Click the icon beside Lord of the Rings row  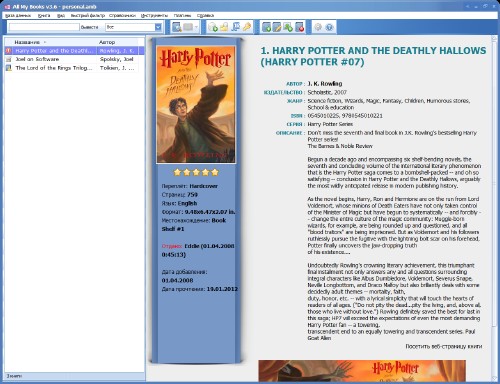(9, 68)
